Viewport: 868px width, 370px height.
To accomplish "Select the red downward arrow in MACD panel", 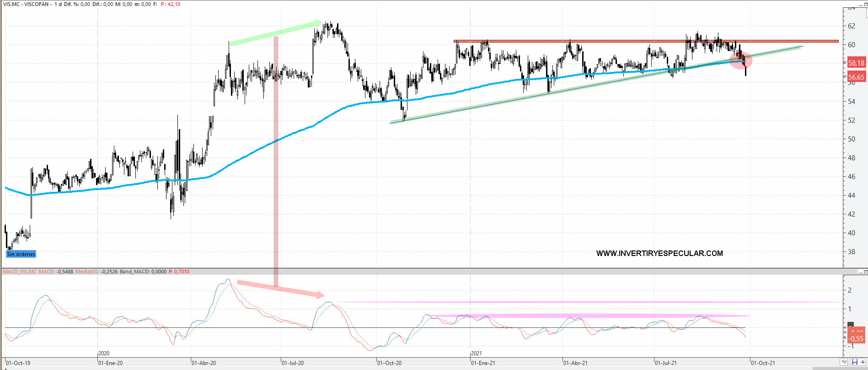I will click(x=279, y=288).
